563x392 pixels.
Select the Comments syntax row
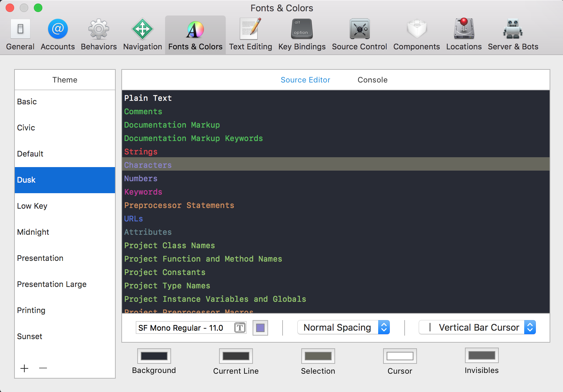point(336,111)
